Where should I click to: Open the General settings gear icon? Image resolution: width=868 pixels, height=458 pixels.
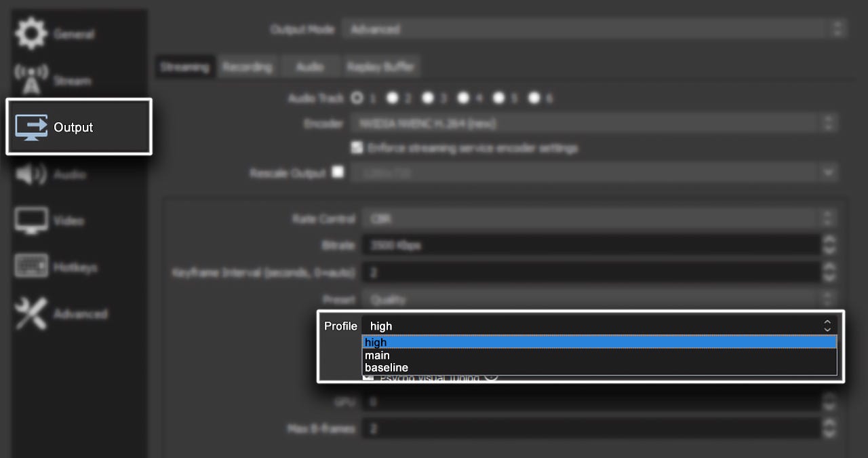coord(31,34)
